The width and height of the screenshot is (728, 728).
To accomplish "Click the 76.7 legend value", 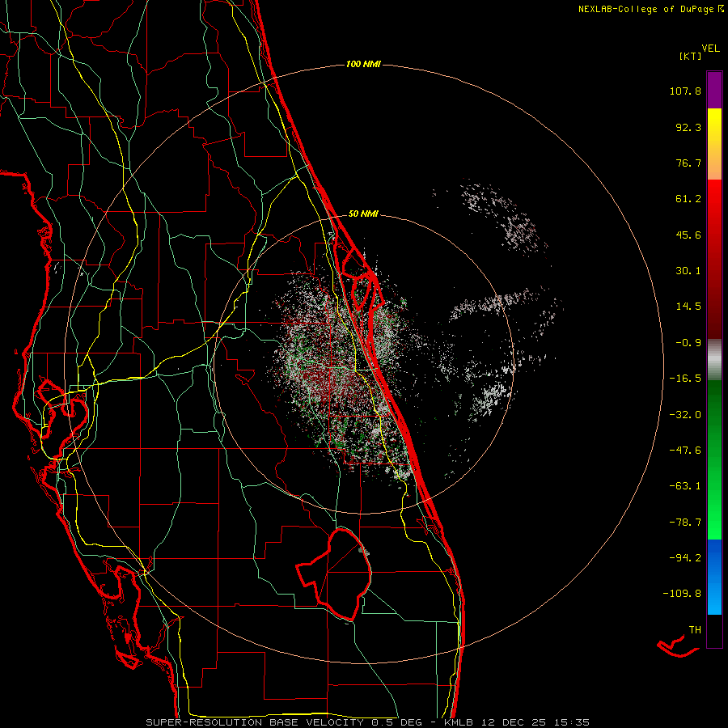I will [x=688, y=163].
